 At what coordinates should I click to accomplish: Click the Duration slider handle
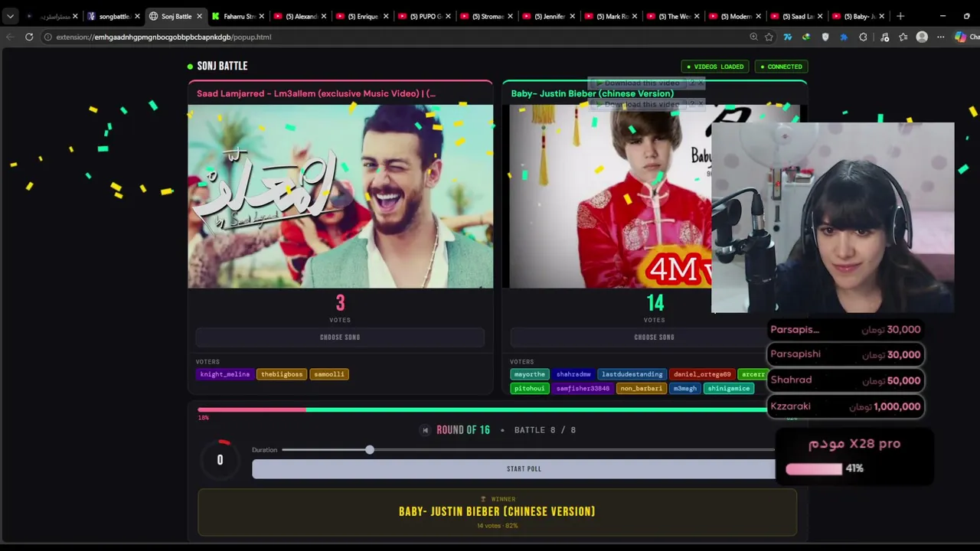point(370,450)
